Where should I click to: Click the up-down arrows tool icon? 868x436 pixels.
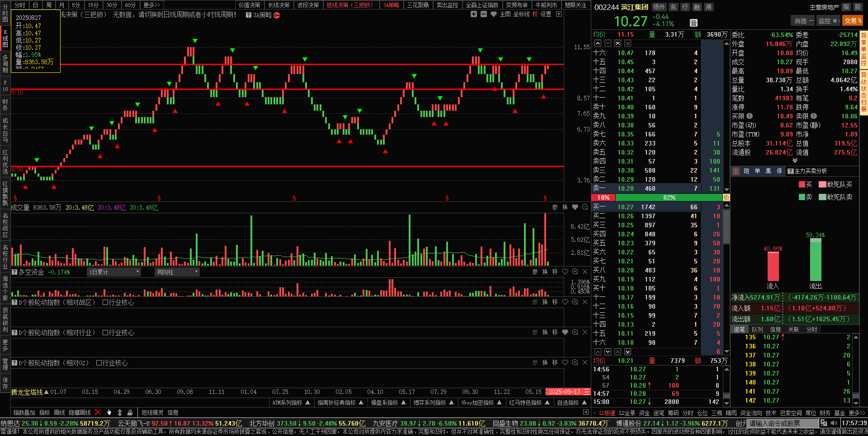point(120,412)
